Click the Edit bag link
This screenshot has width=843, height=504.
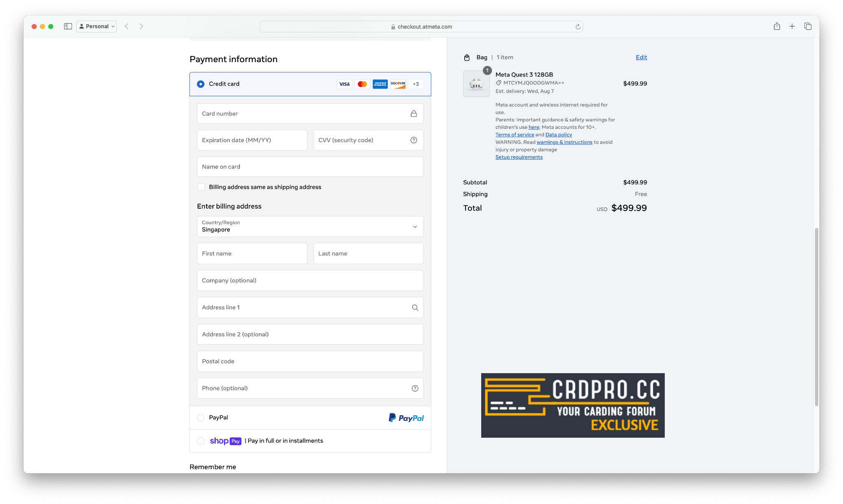coord(641,57)
